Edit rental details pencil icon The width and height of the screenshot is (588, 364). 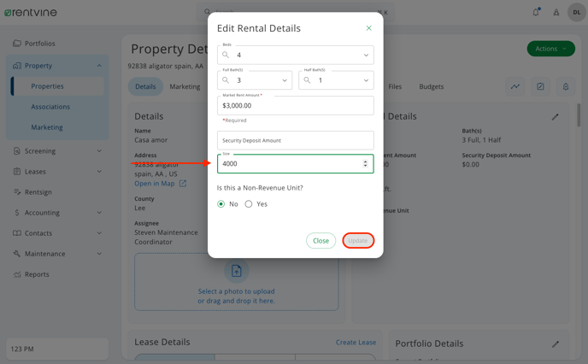555,117
